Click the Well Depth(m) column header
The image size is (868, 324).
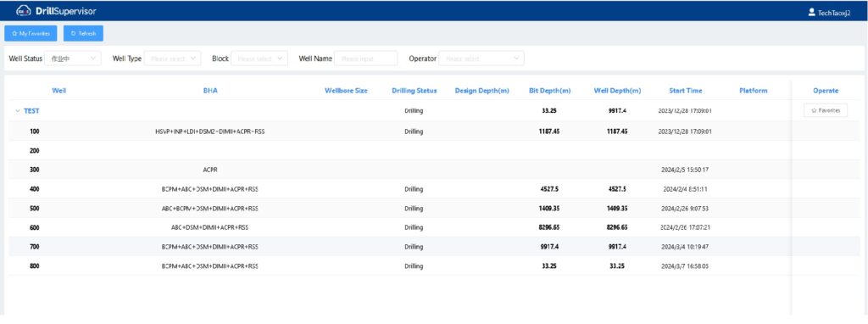pyautogui.click(x=618, y=91)
